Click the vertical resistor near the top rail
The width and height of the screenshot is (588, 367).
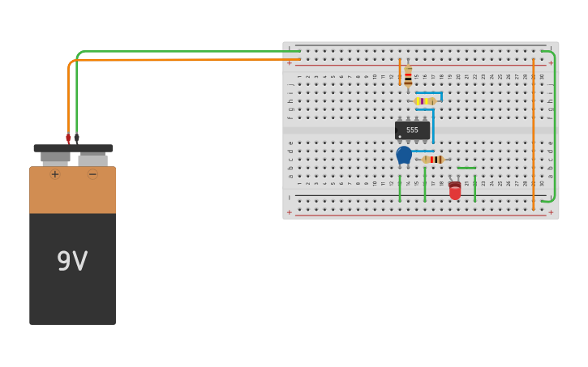tap(408, 78)
